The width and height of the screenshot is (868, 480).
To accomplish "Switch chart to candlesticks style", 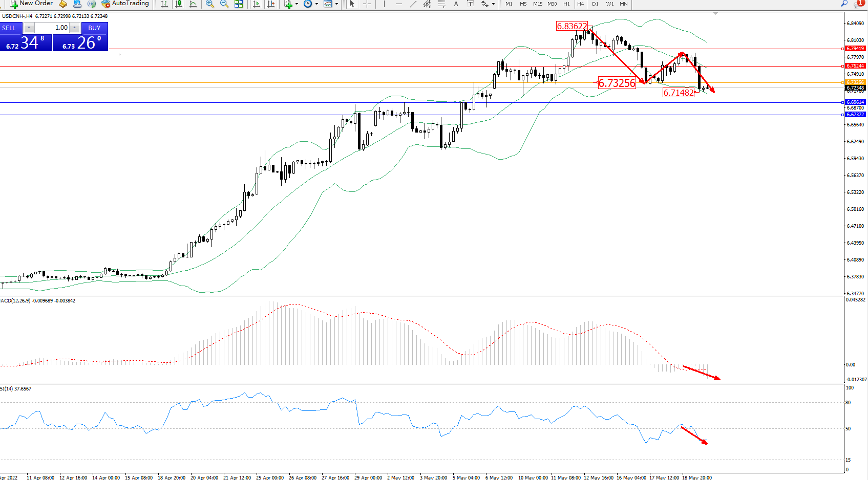I will click(x=179, y=4).
